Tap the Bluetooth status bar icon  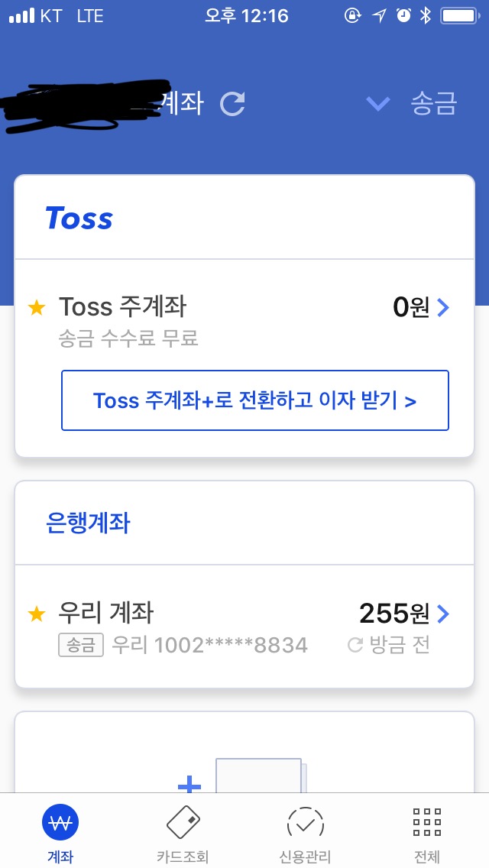(426, 17)
